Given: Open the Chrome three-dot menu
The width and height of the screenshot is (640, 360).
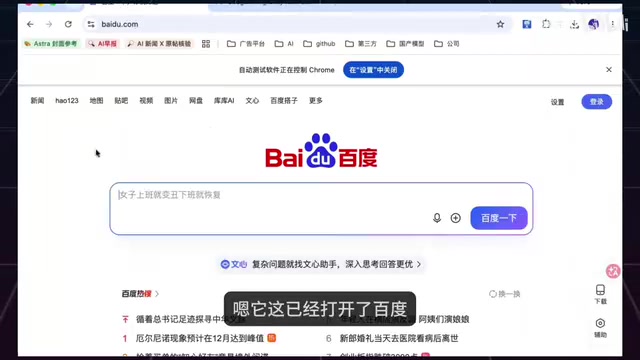Looking at the screenshot, I should click(613, 24).
